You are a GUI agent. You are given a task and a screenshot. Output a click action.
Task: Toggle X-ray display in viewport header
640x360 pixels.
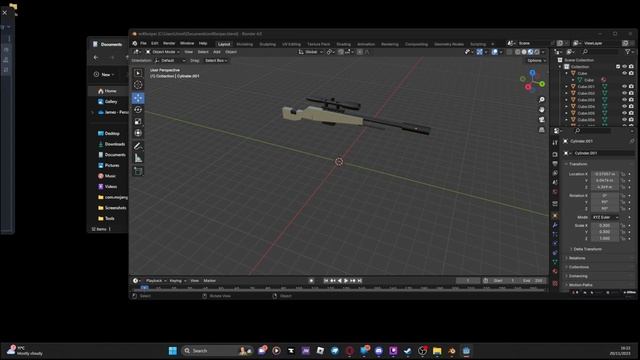pyautogui.click(x=509, y=52)
